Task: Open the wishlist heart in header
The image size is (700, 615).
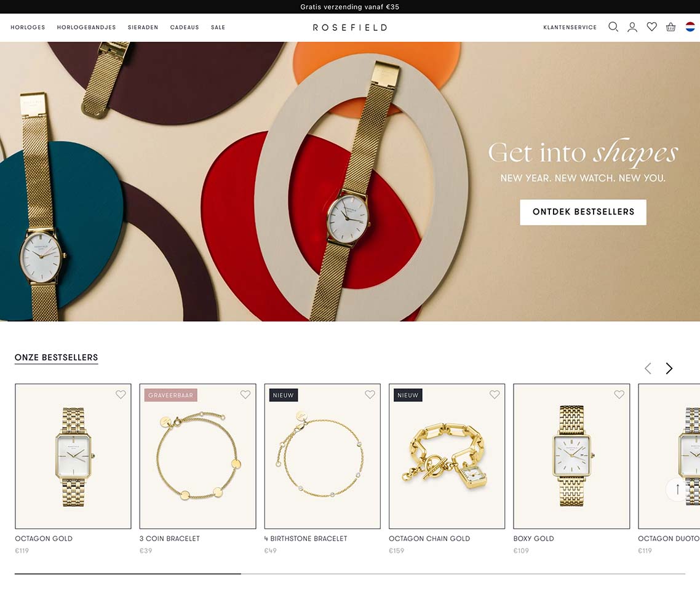Action: coord(652,27)
